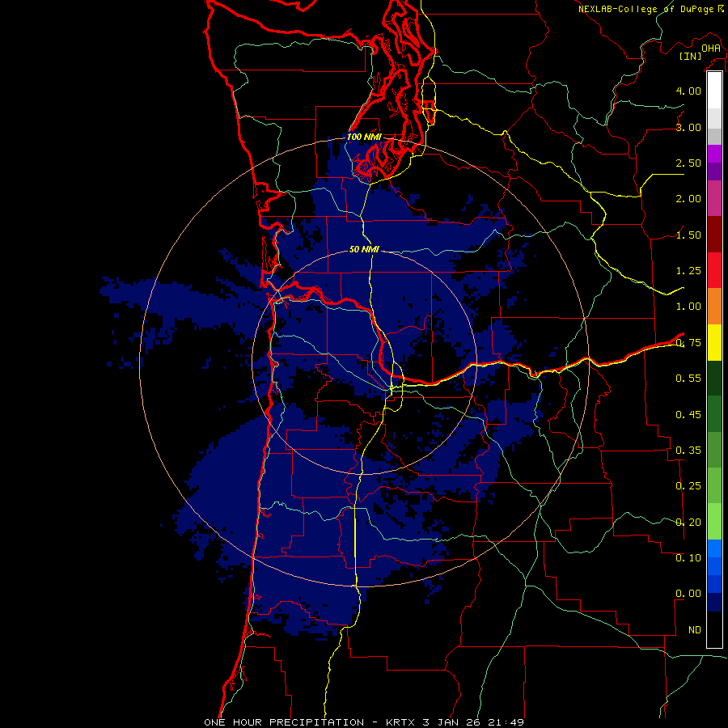Select the yellow swatch in the legend
The height and width of the screenshot is (728, 728).
[714, 342]
